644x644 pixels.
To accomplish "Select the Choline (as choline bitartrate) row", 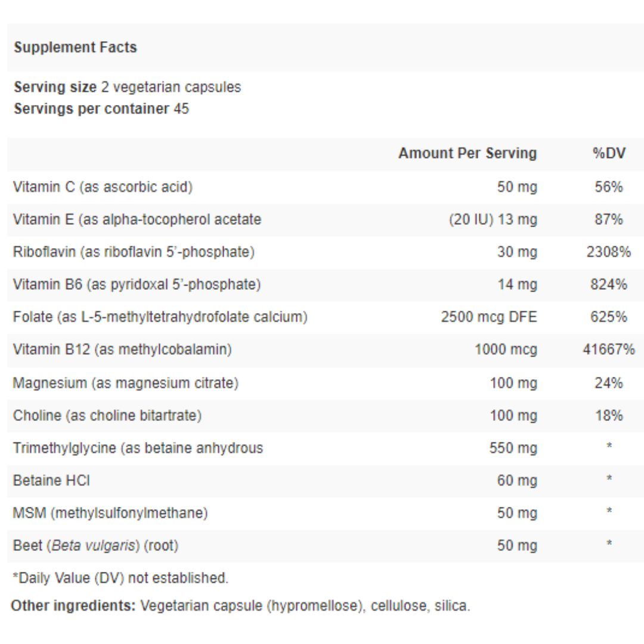I will (x=107, y=416).
